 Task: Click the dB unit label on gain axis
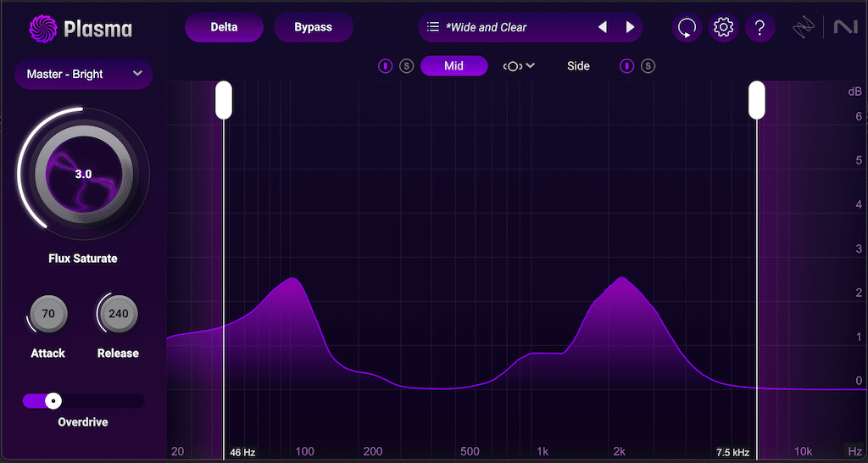pyautogui.click(x=854, y=92)
